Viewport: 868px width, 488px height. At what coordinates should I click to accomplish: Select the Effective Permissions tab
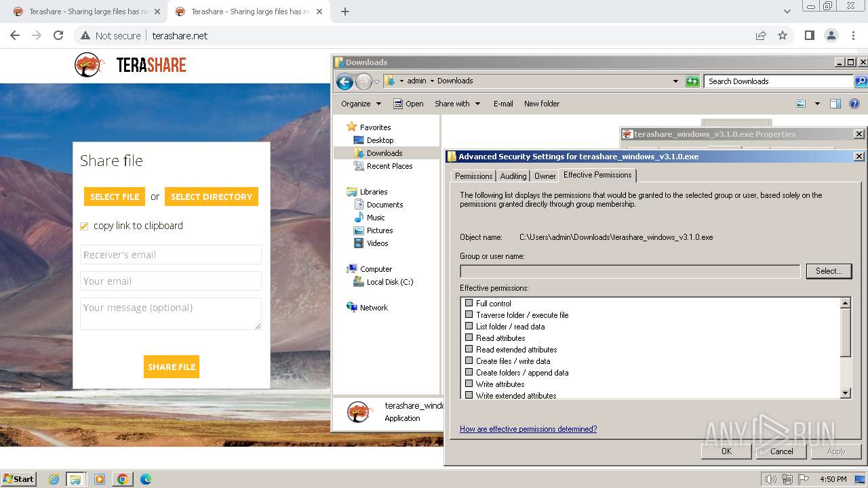point(597,175)
